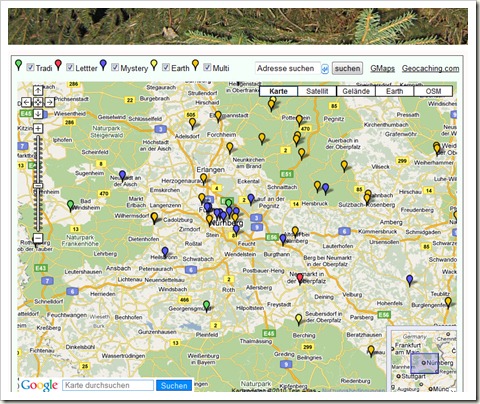Click the Google logo on the map
480x404 pixels.
pos(39,385)
